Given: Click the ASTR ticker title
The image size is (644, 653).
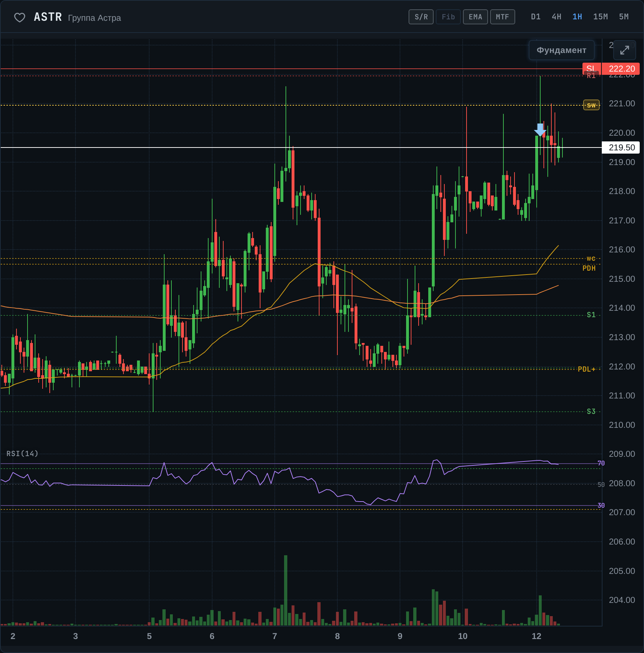Looking at the screenshot, I should 48,17.
